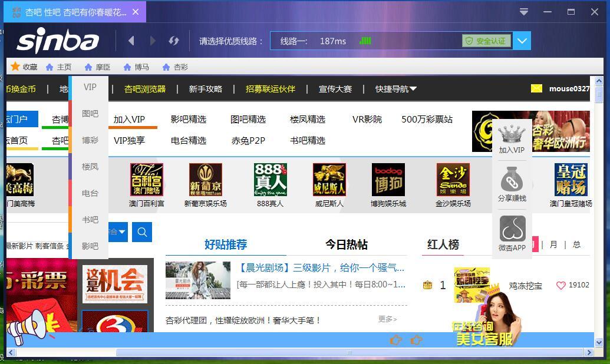Click 威尼斯人 icon
Viewport: 610px width, 364px height.
pos(329,180)
